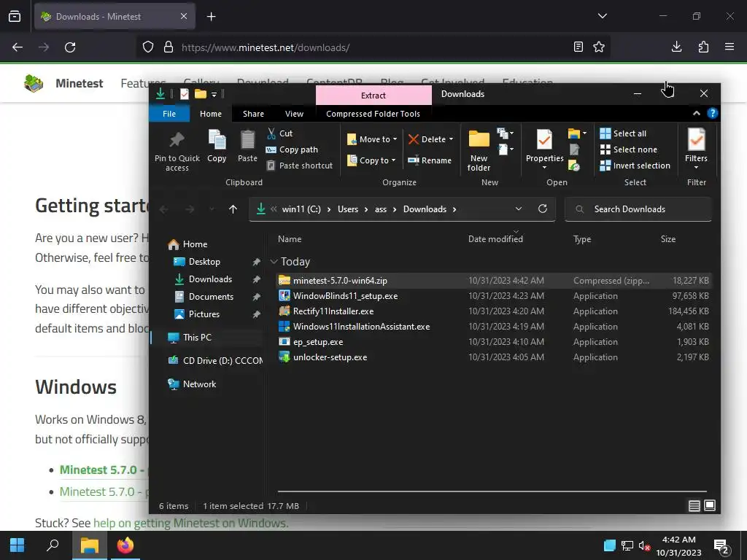747x560 pixels.
Task: Reload the Minetest page in Firefox
Action: tap(70, 47)
